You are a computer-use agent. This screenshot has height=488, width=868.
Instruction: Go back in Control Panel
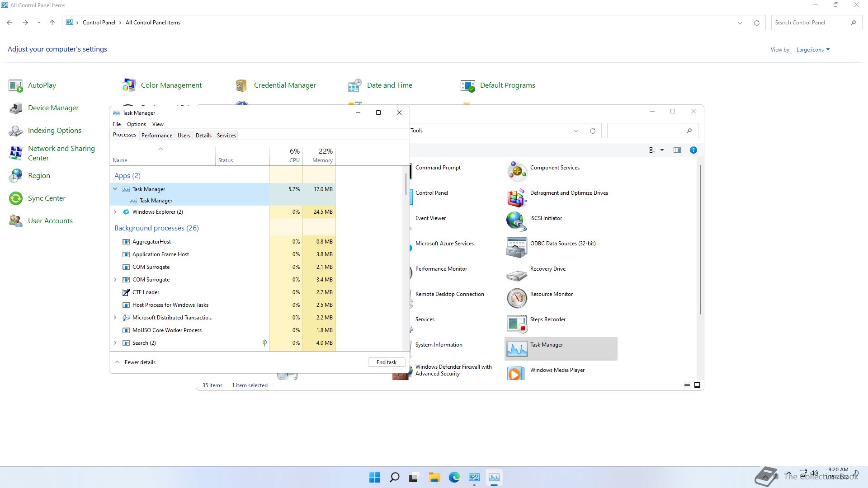(x=9, y=23)
